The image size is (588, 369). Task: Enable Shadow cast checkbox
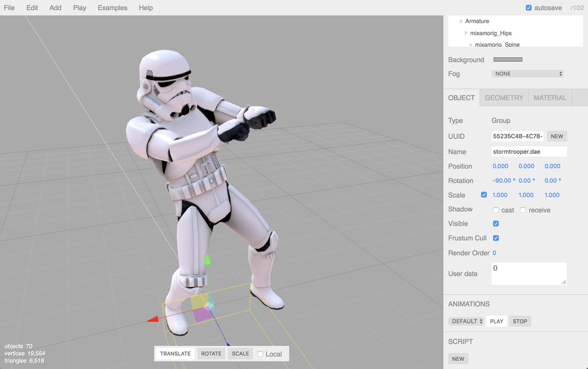[496, 210]
